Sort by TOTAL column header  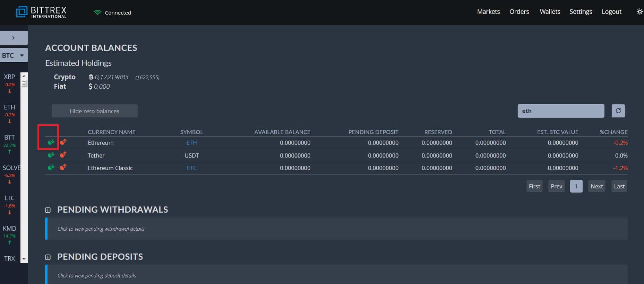tap(497, 132)
